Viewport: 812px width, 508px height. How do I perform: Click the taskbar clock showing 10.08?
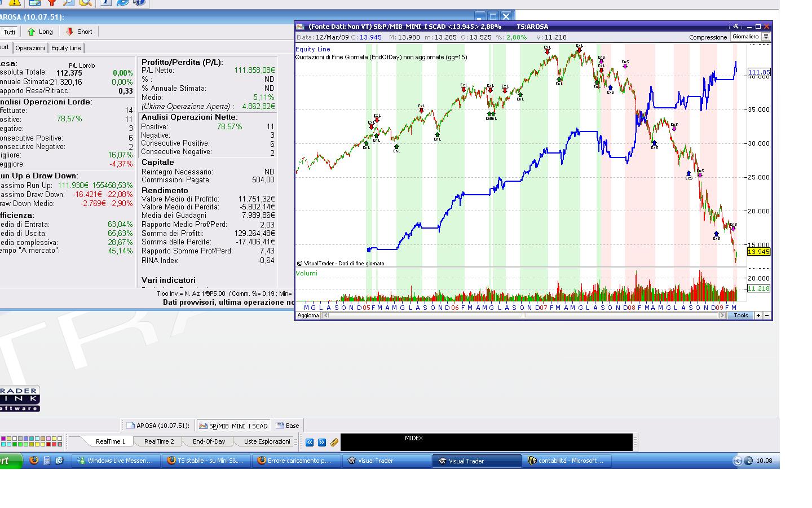click(x=764, y=461)
